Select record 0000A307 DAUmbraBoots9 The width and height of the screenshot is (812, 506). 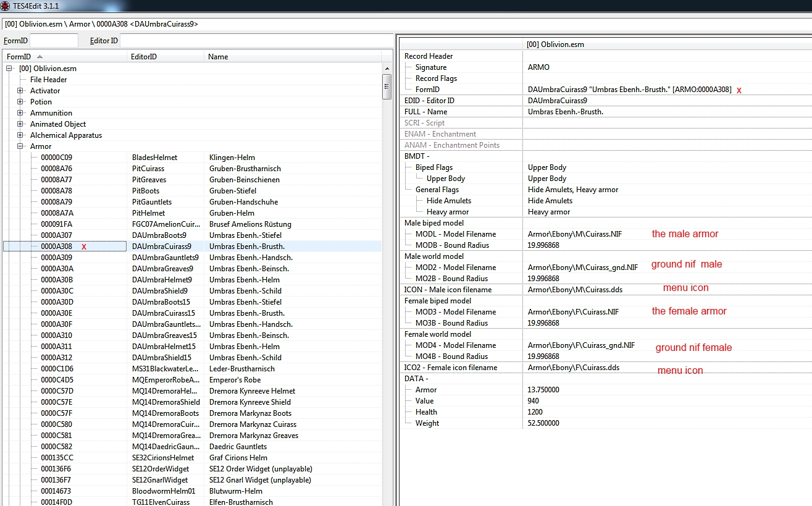(192, 235)
